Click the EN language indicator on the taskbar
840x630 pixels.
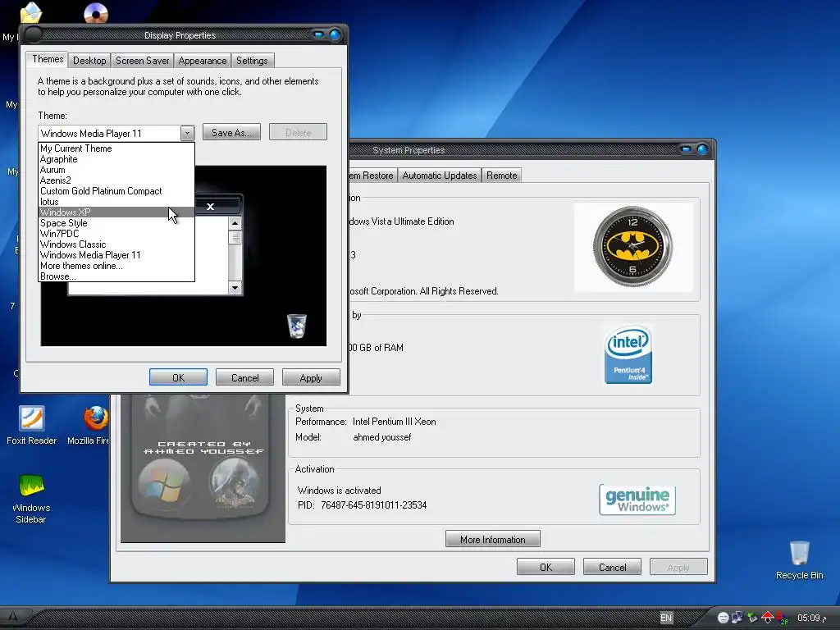[x=666, y=618]
